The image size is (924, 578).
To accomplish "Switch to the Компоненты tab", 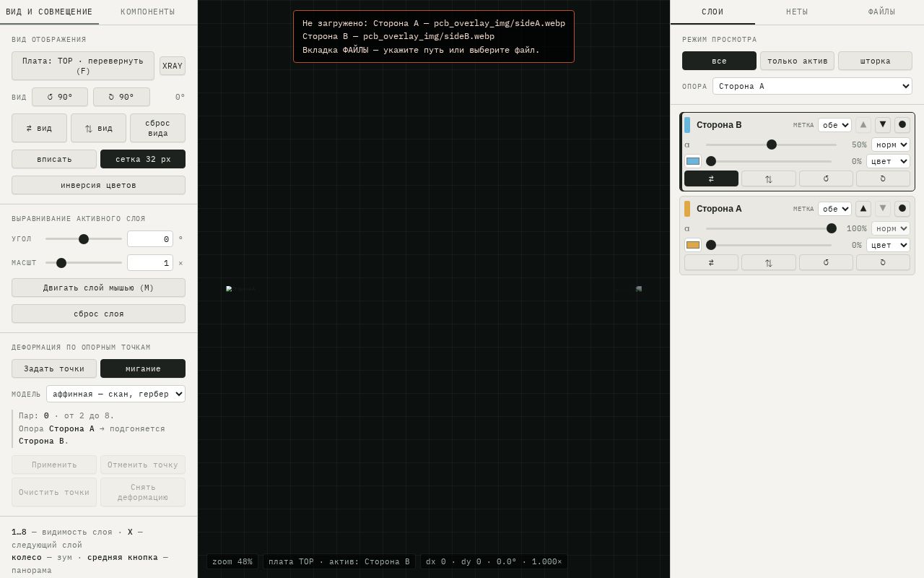I will coord(148,12).
